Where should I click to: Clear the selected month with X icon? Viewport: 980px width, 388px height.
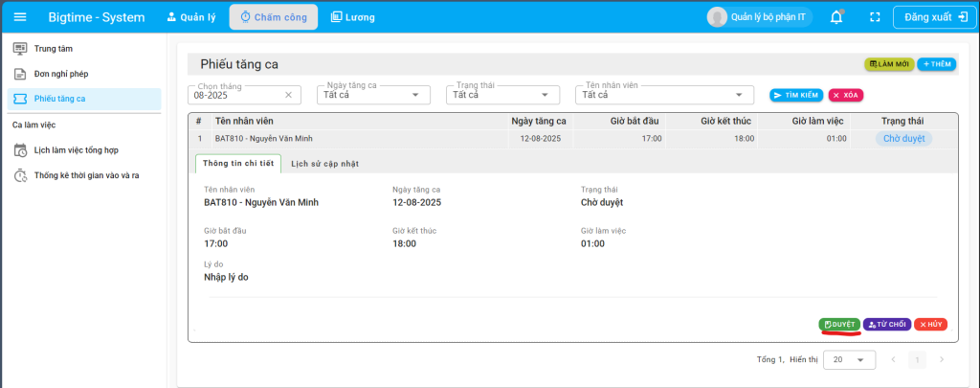289,95
